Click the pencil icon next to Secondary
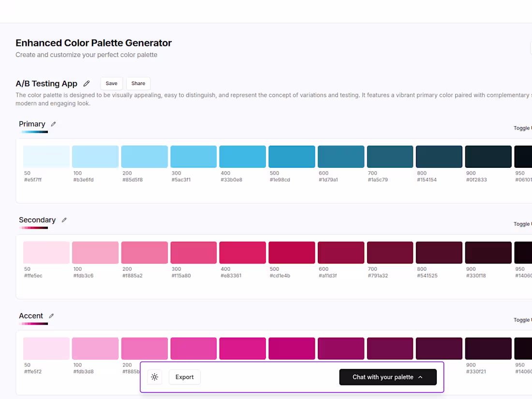532x399 pixels. click(x=64, y=220)
